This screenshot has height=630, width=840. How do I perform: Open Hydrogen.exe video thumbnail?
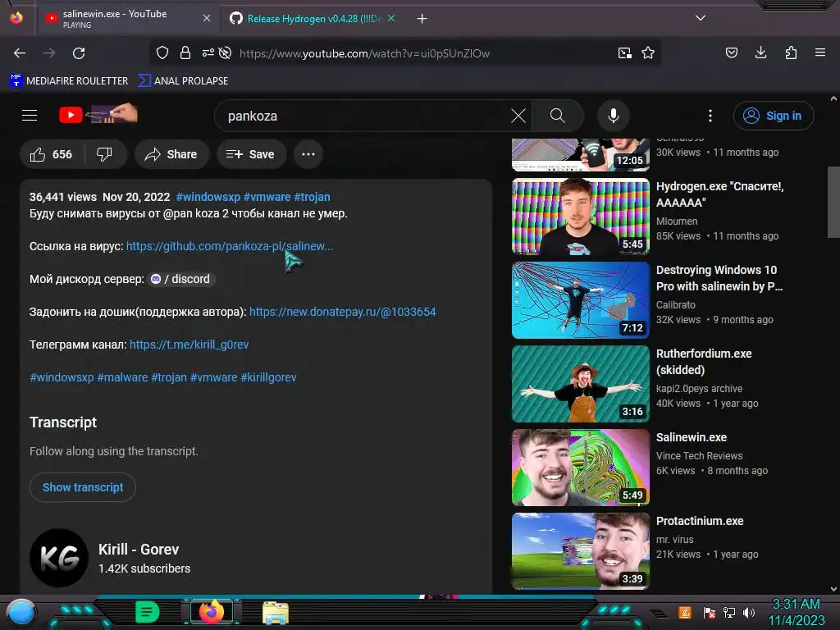580,216
